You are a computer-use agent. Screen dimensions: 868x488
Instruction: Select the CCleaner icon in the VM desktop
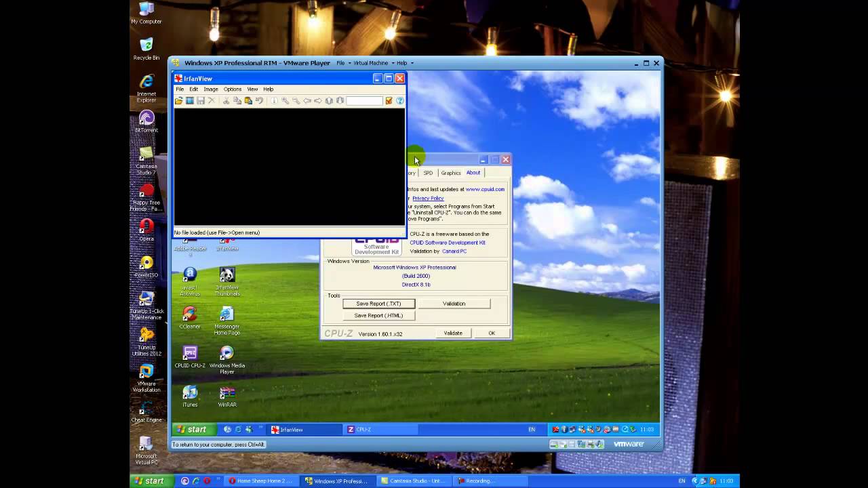pos(190,318)
